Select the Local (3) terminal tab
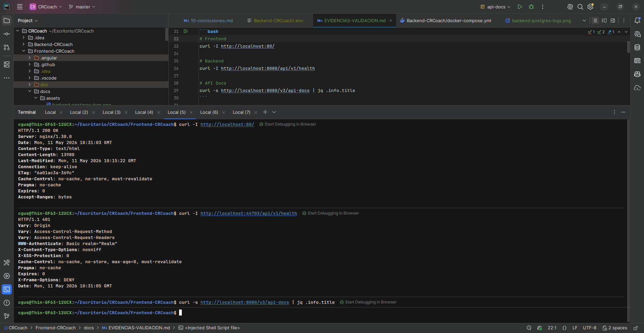This screenshot has height=333, width=644. (x=111, y=112)
